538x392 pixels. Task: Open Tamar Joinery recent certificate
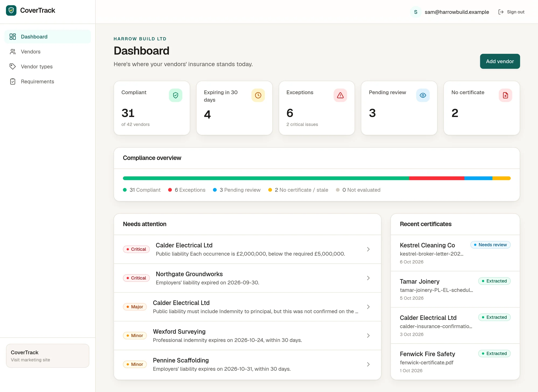[455, 289]
